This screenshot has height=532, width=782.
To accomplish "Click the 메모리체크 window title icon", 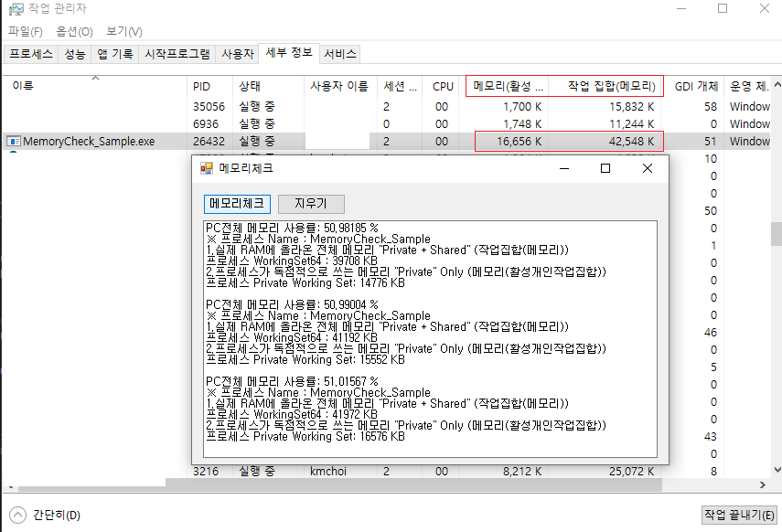I will (207, 168).
